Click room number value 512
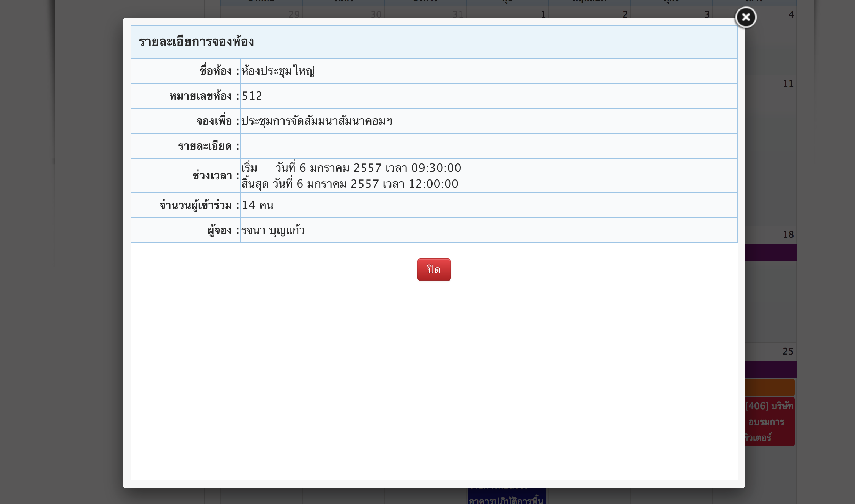This screenshot has height=504, width=855. click(x=252, y=96)
